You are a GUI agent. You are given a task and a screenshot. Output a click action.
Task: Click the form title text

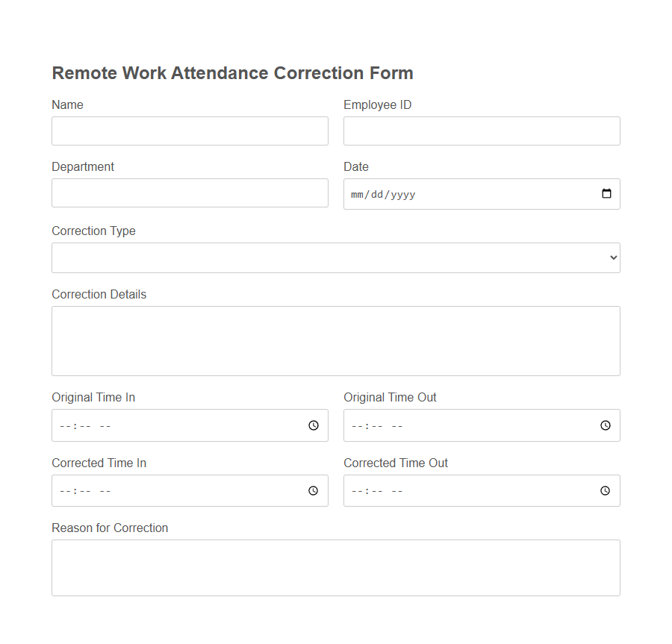tap(232, 73)
